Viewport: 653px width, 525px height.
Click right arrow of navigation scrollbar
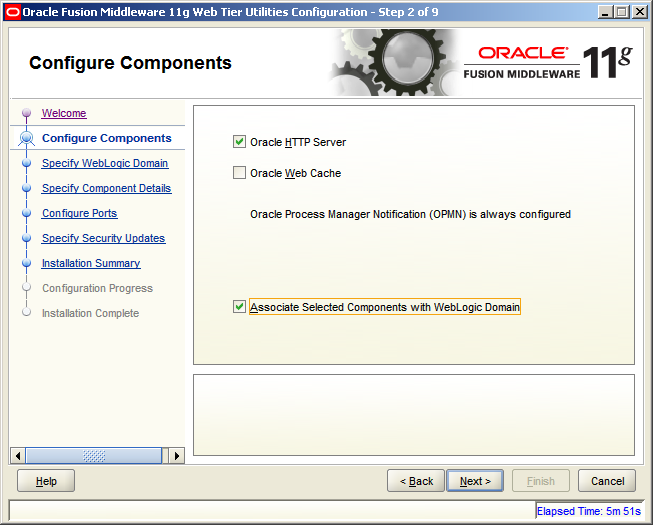tap(177, 455)
